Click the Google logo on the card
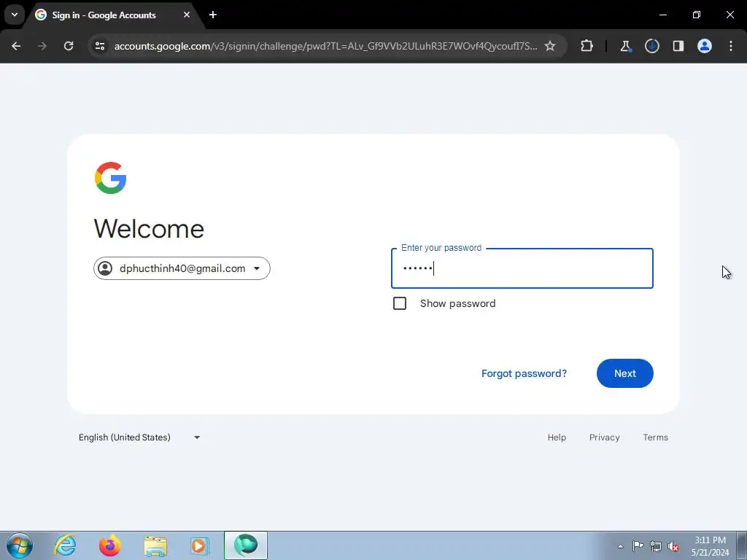 (x=111, y=178)
